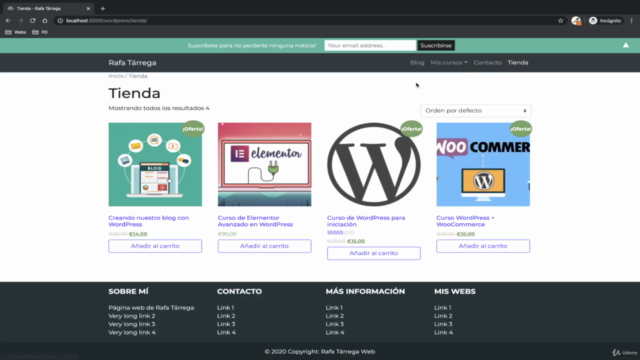The width and height of the screenshot is (640, 360).
Task: Open the Tienda menu item
Action: click(518, 62)
